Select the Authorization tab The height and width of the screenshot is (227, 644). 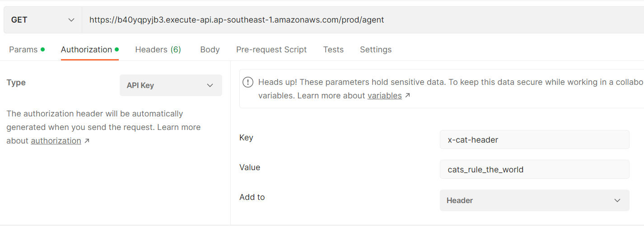(x=86, y=50)
